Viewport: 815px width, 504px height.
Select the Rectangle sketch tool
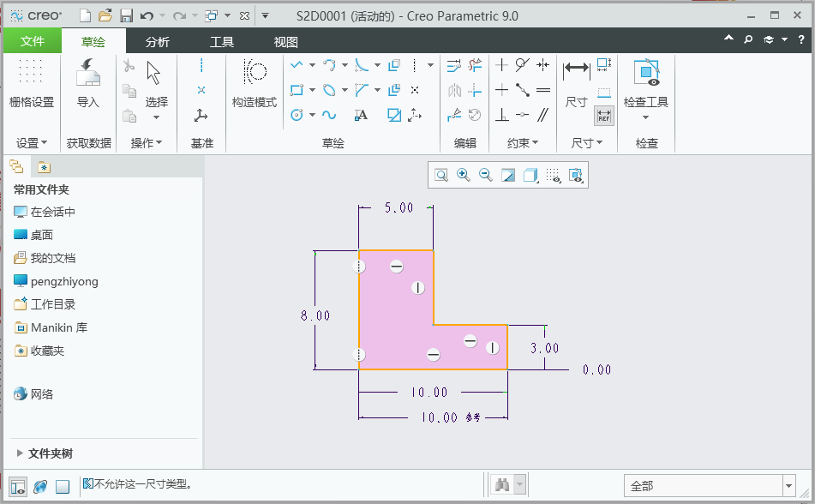click(297, 90)
